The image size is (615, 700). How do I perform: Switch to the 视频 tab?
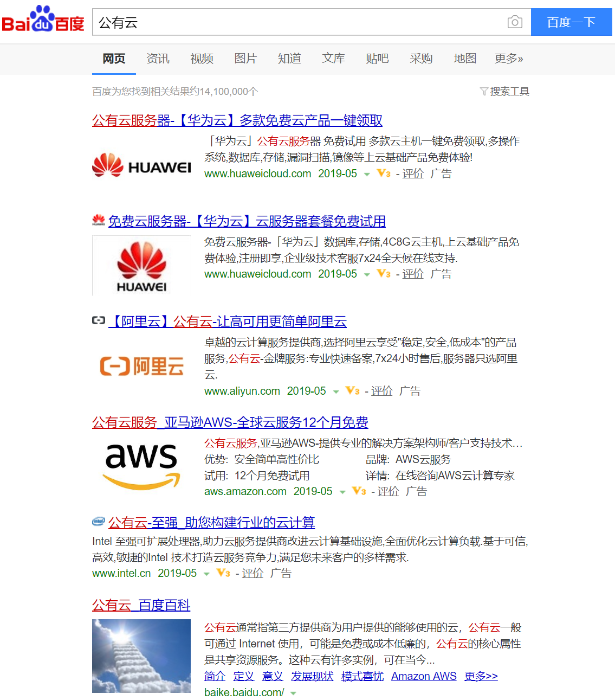pyautogui.click(x=202, y=59)
